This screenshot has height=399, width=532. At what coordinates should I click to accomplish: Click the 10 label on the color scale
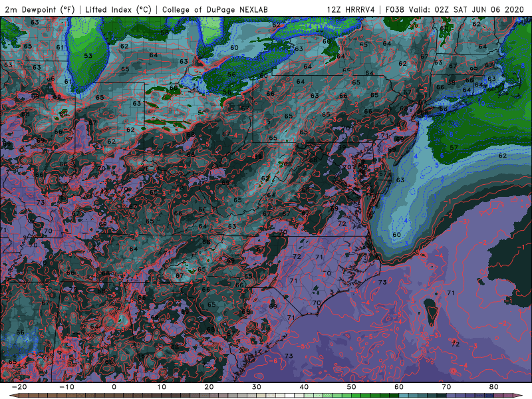(162, 387)
